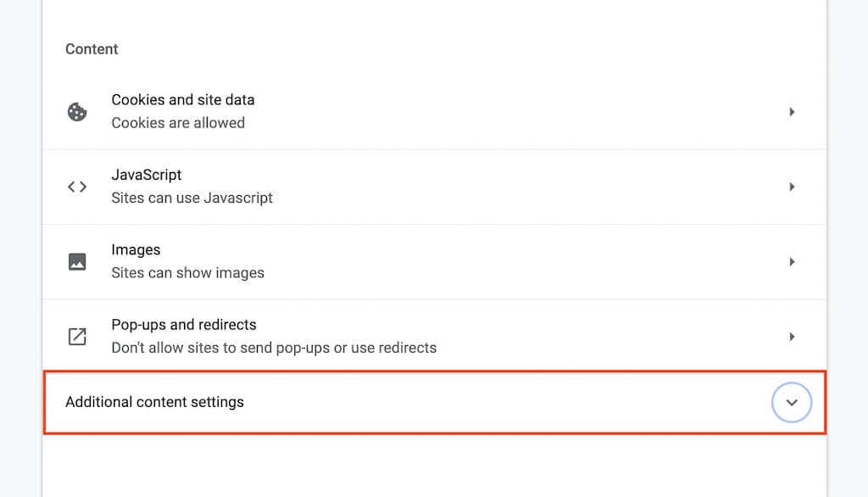Image resolution: width=868 pixels, height=497 pixels.
Task: Click the "Sites can show images" text
Action: click(188, 273)
